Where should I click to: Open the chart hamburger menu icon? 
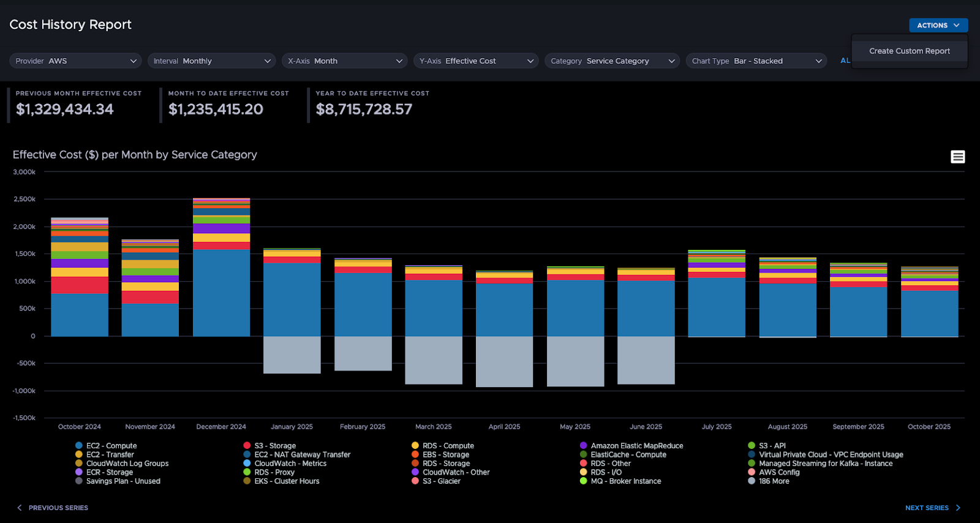coord(957,157)
